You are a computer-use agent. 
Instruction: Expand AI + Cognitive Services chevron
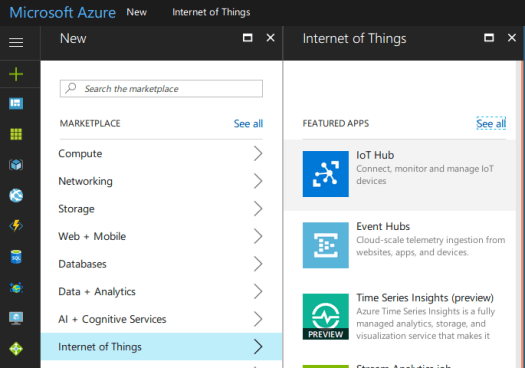(258, 319)
